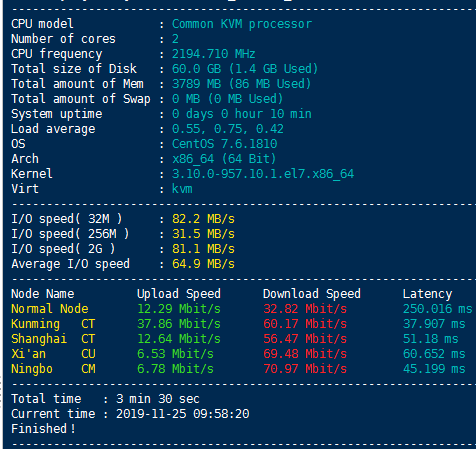476x449 pixels.
Task: Select the Average I/O speed 64.9 MB/s
Action: 203,264
